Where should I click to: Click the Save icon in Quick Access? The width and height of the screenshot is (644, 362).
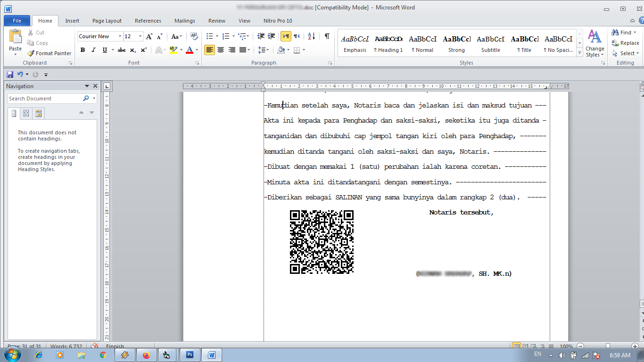(x=10, y=74)
